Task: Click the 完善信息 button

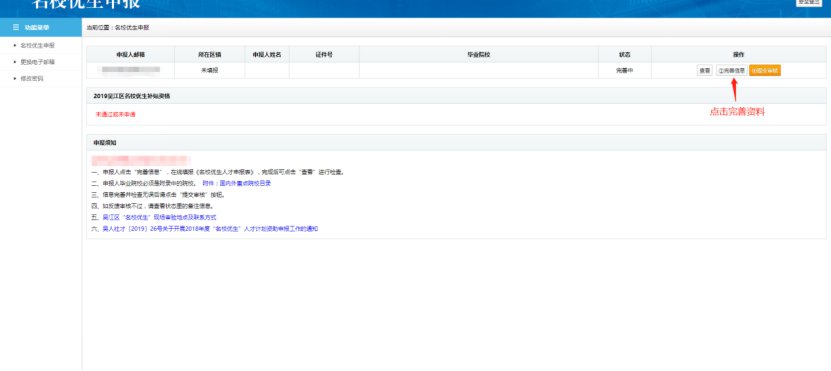Action: click(x=731, y=70)
